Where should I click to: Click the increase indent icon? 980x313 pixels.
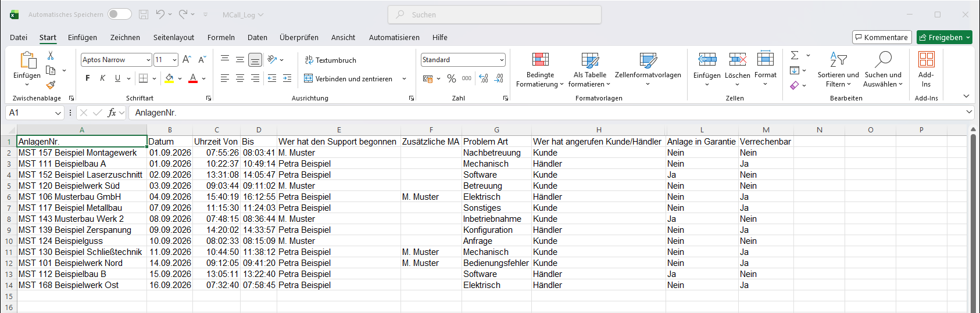pos(287,78)
